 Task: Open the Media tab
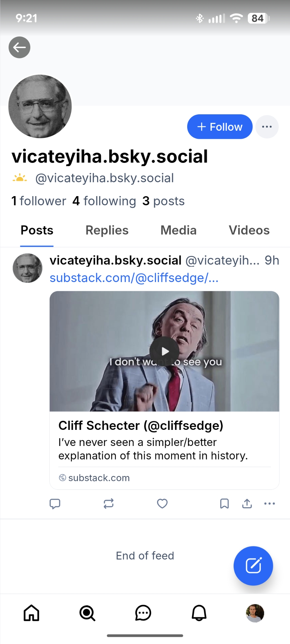click(179, 230)
